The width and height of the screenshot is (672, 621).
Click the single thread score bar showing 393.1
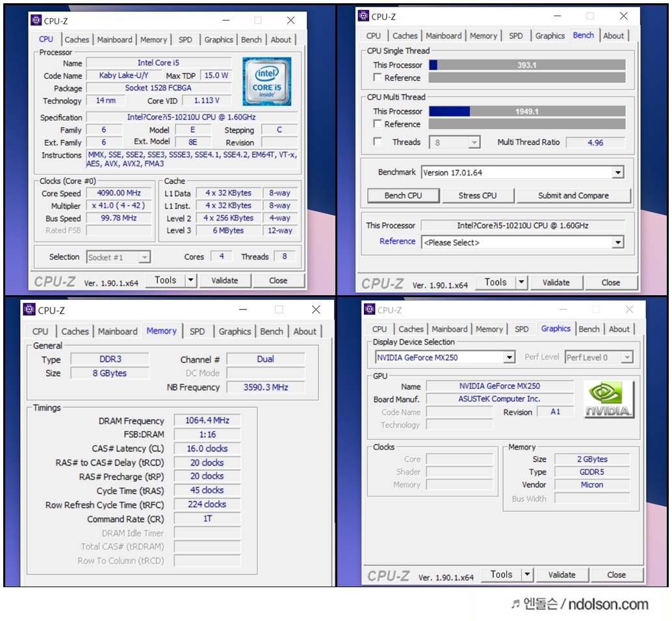[526, 65]
